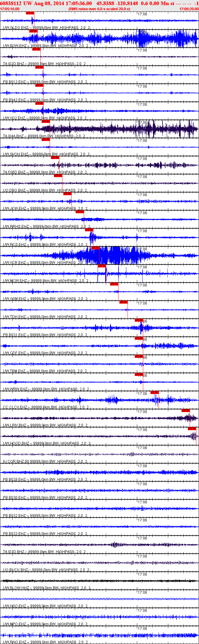Click the event ID 60838112 in title

11,3
